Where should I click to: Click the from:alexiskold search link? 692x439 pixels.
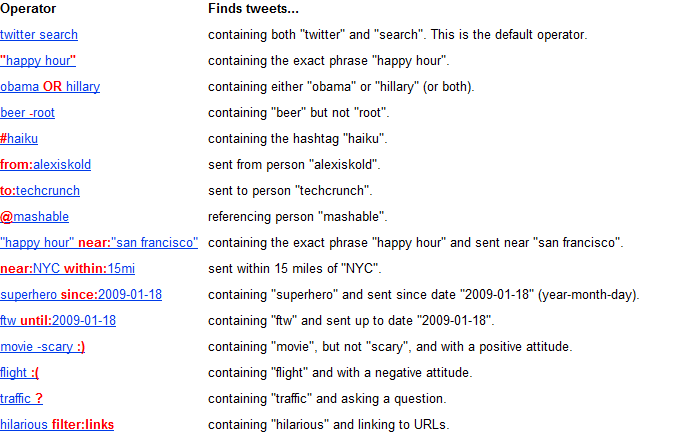(45, 165)
